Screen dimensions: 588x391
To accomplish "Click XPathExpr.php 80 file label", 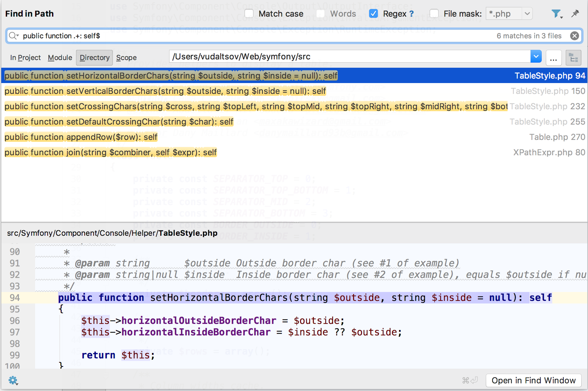I will [549, 152].
